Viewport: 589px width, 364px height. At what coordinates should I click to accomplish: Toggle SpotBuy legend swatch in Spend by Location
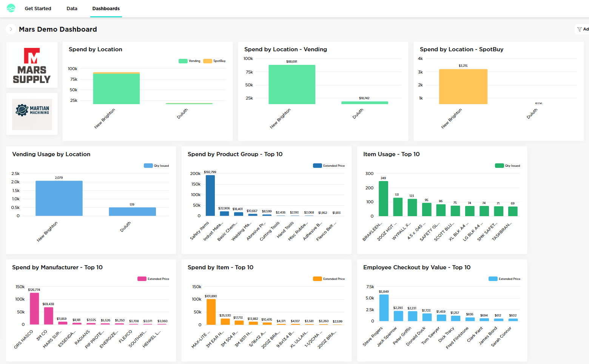208,61
